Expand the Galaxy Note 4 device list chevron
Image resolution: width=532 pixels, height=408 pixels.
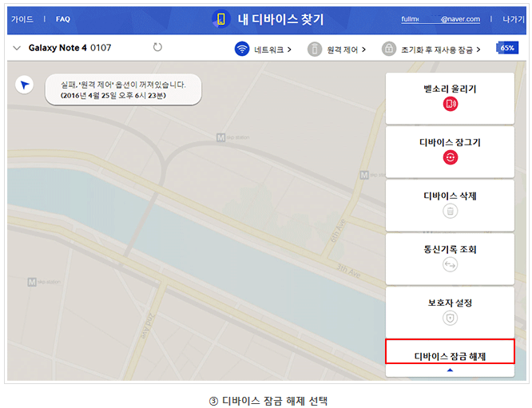(x=17, y=48)
